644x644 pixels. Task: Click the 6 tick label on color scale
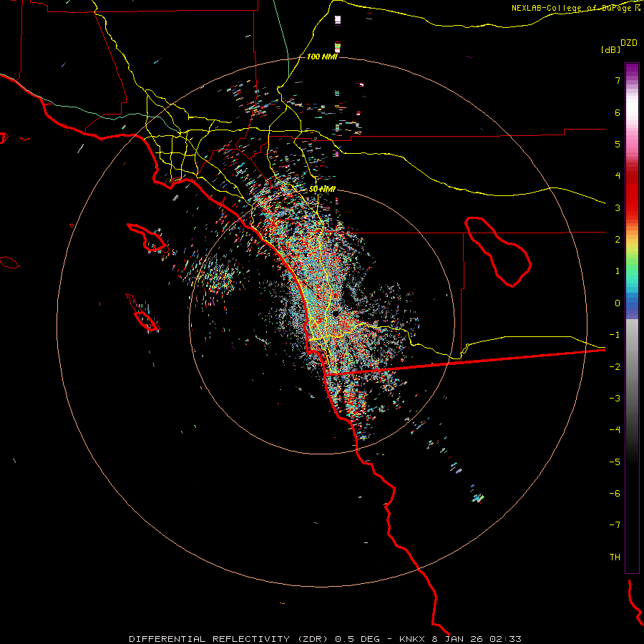click(618, 112)
